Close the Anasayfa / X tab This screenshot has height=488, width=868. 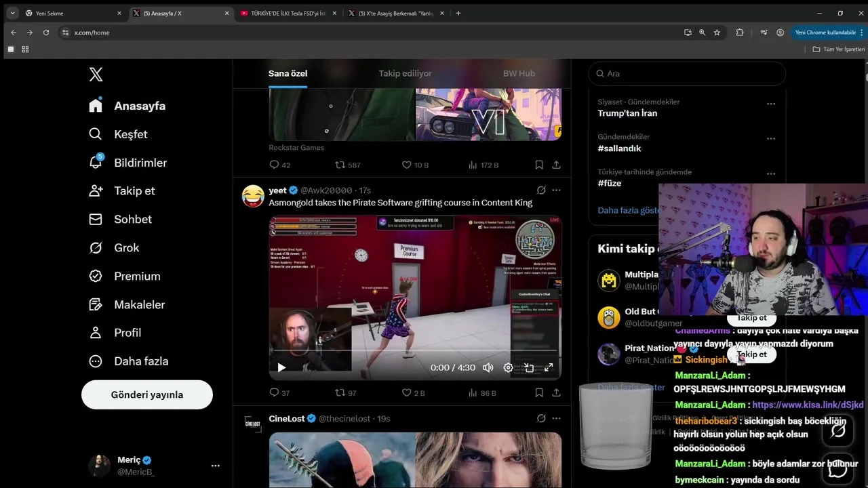tap(227, 13)
